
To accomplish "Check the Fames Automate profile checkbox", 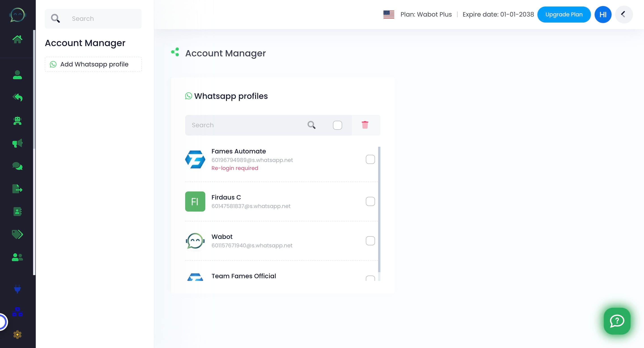I will [x=370, y=159].
